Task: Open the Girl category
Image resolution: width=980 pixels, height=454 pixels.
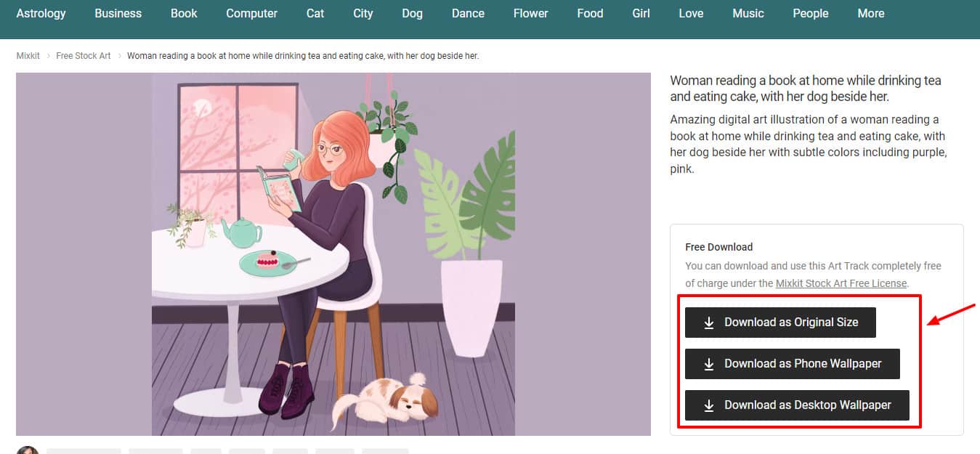Action: pos(641,13)
